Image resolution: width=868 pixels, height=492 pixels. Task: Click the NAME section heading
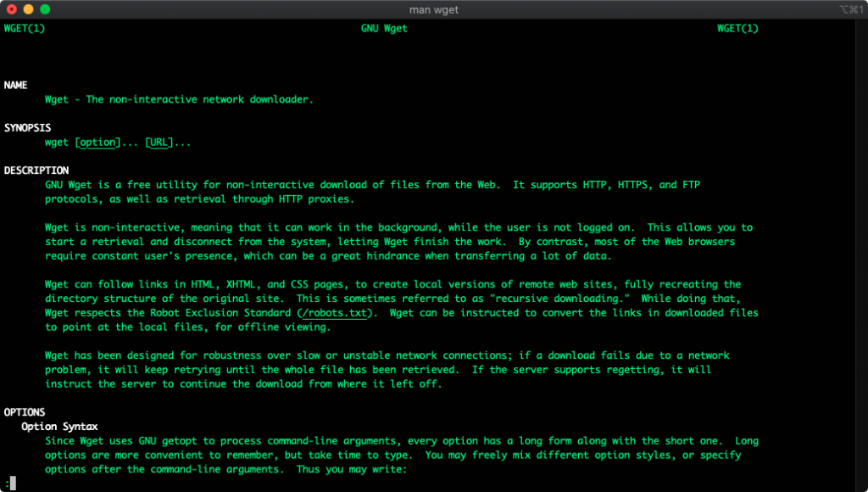[15, 85]
